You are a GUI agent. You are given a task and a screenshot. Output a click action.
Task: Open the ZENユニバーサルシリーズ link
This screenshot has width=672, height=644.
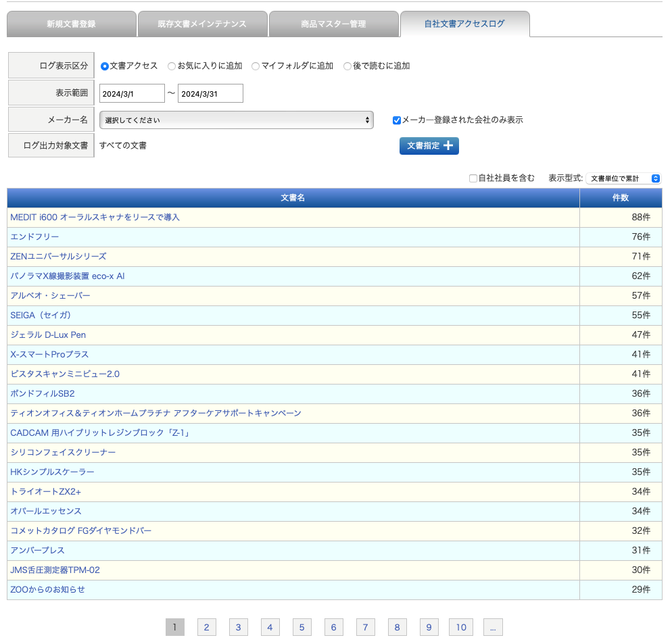click(x=58, y=256)
